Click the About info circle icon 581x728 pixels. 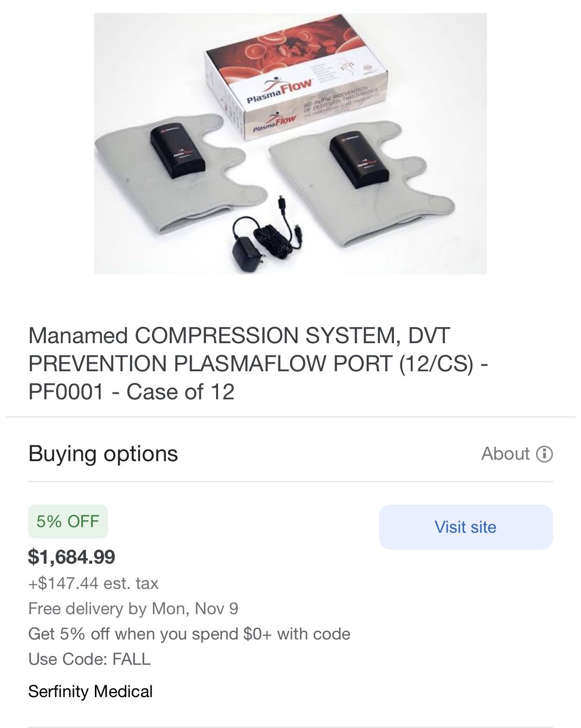click(544, 454)
